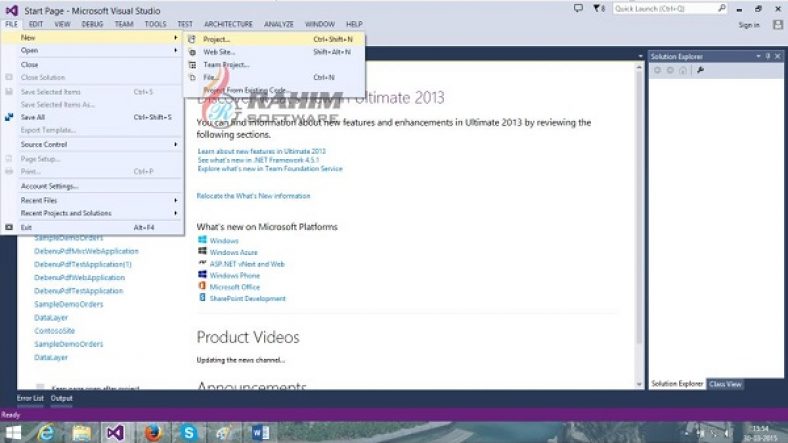This screenshot has width=788, height=443.
Task: Click the Quick Launch search magnifier icon
Action: point(722,8)
